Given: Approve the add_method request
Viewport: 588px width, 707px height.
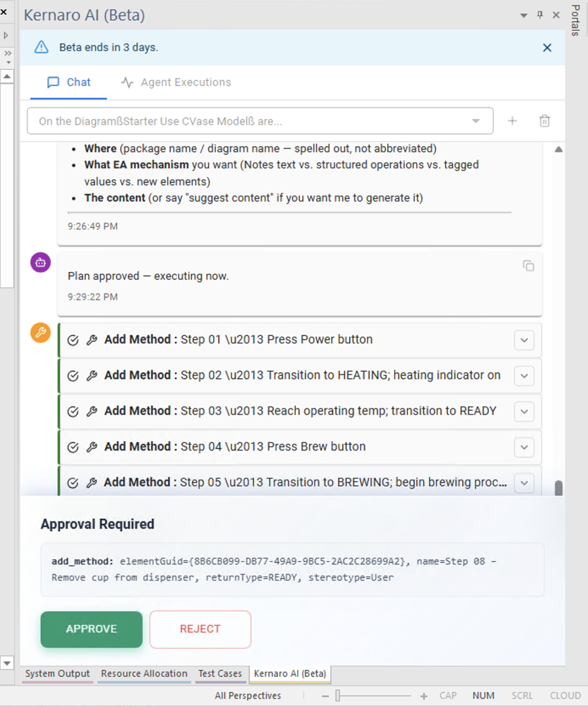Looking at the screenshot, I should pos(91,629).
